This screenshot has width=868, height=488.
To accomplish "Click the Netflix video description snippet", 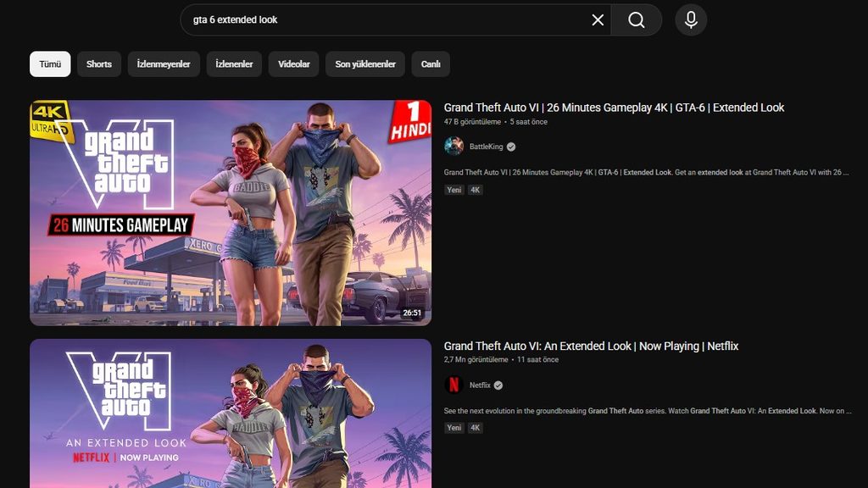I will coord(648,411).
